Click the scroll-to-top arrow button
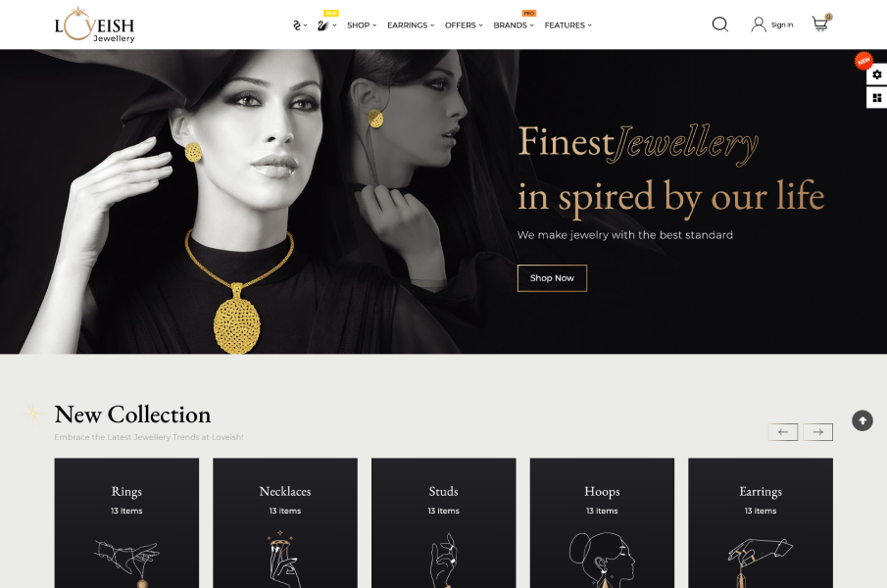This screenshot has height=588, width=887. (x=862, y=420)
